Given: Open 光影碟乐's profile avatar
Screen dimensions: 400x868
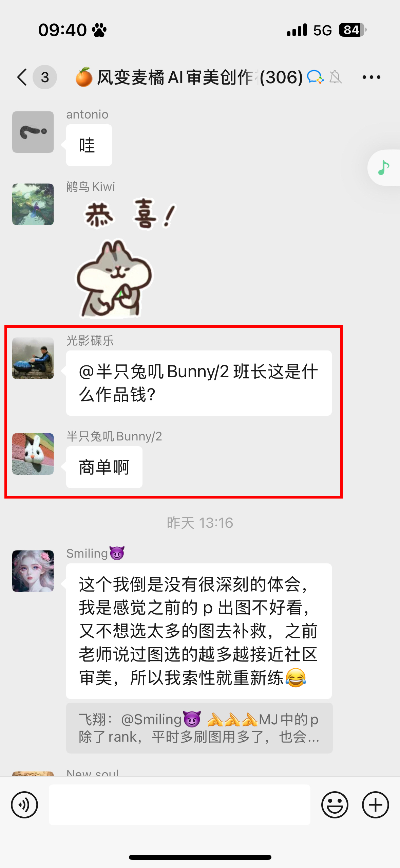Looking at the screenshot, I should [x=33, y=358].
